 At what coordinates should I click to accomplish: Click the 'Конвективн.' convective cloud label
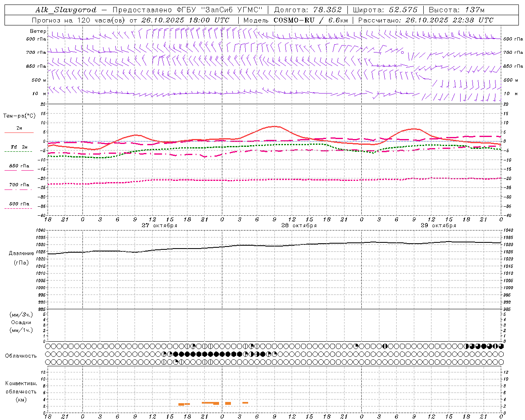tap(21, 383)
